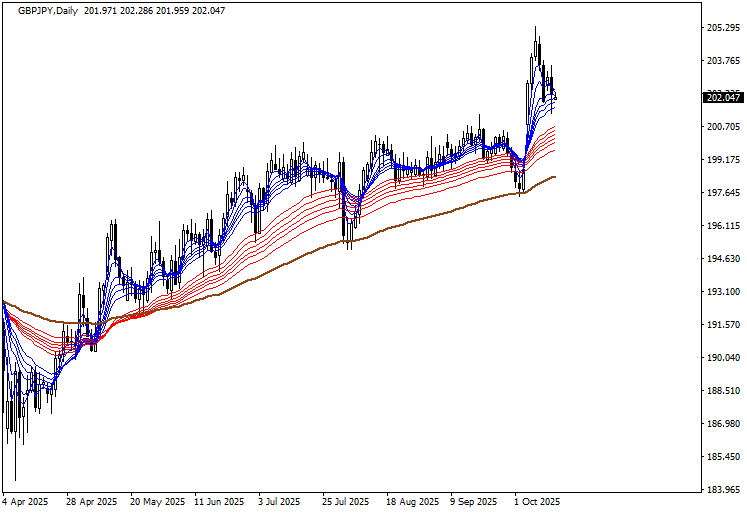The height and width of the screenshot is (513, 747).
Task: Select the 3 Jul 2025 date label
Action: click(x=280, y=502)
